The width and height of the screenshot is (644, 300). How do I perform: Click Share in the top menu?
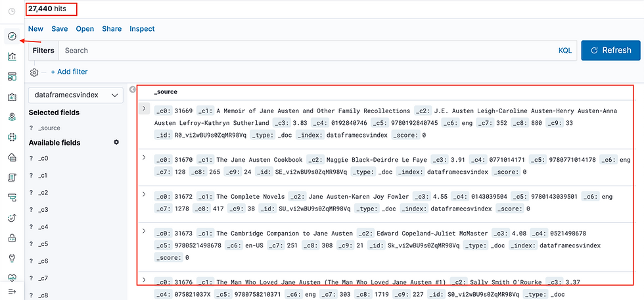(112, 29)
